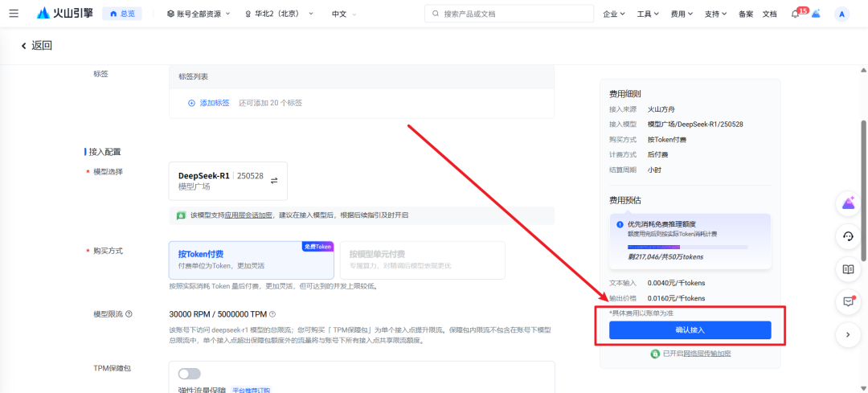The width and height of the screenshot is (868, 393).
Task: Click the 模型广场/DeepSeek-R1/250528 value
Action: tap(695, 124)
